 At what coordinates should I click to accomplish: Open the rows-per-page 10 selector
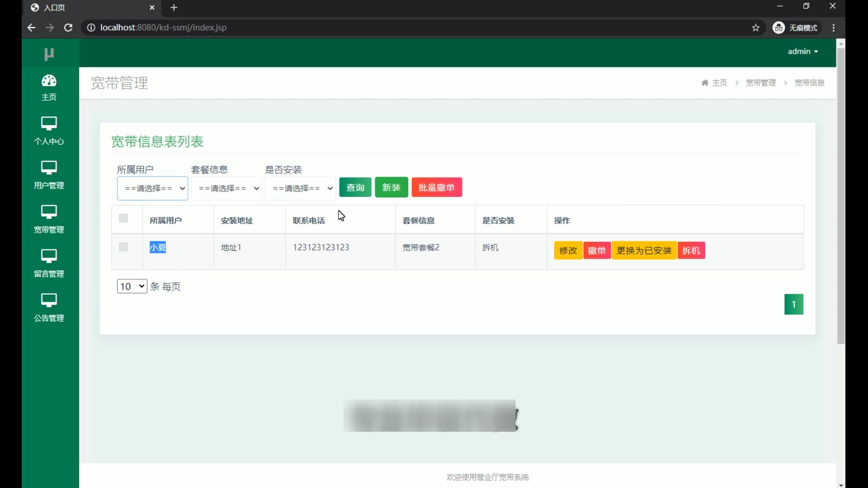[x=132, y=286]
